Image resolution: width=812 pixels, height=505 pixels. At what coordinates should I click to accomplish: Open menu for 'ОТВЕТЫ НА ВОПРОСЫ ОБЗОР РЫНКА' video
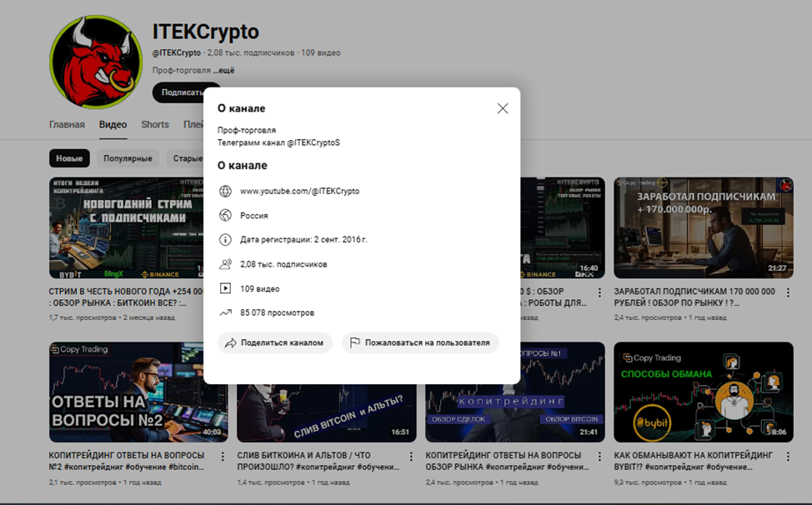(x=599, y=457)
